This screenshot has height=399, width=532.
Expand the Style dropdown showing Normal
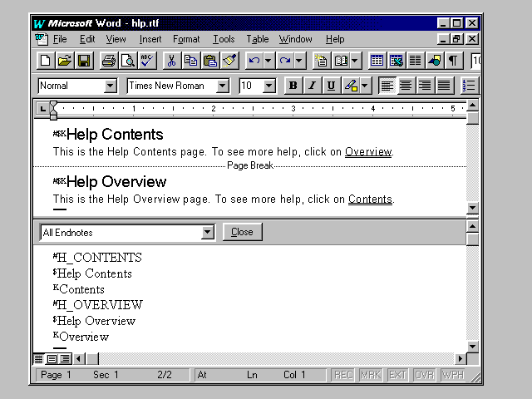[111, 86]
